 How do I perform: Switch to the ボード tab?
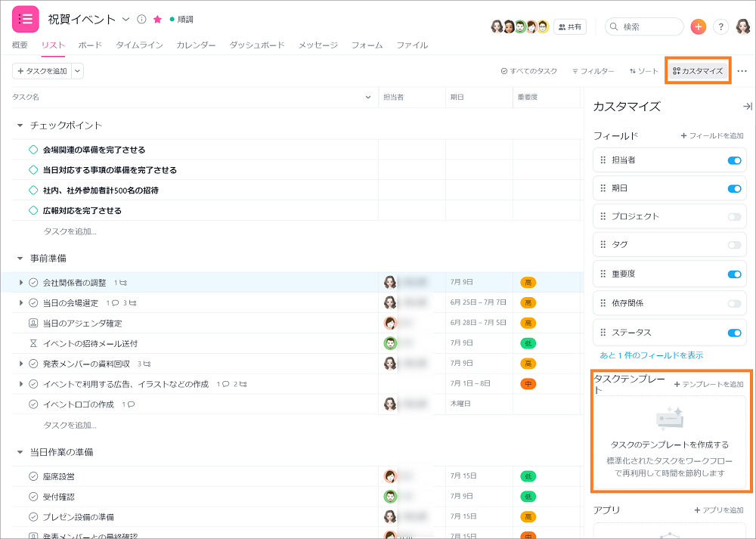click(90, 45)
